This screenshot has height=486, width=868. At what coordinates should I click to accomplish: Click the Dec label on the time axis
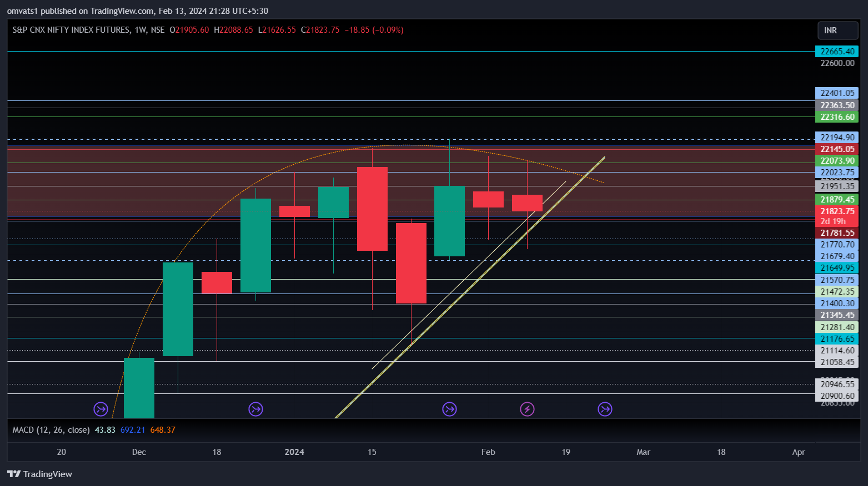(x=139, y=452)
